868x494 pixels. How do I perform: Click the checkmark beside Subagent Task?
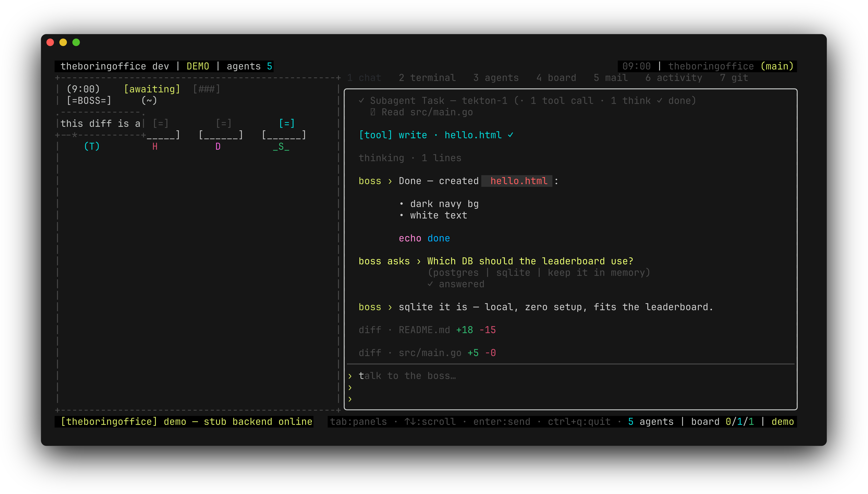361,100
